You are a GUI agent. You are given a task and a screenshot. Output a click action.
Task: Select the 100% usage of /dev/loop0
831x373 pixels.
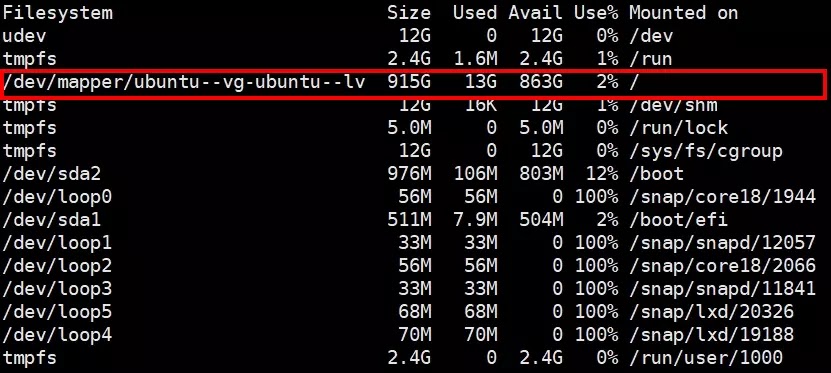click(x=596, y=197)
